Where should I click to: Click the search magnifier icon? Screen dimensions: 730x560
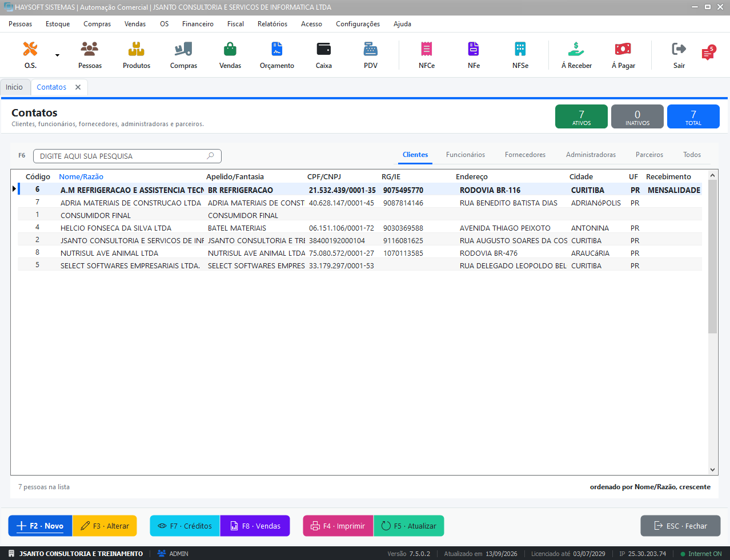click(210, 156)
